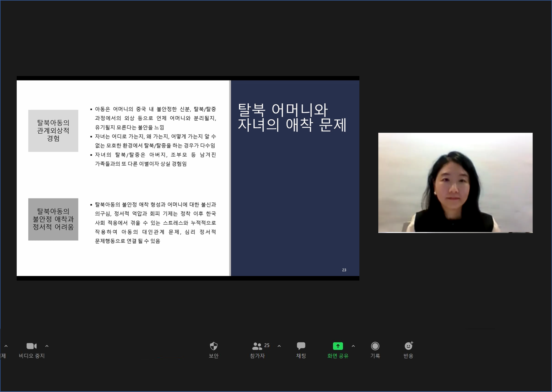Expand audio options chevron at toolbar's left edge
Viewport: 552px width, 392px height.
[6, 346]
